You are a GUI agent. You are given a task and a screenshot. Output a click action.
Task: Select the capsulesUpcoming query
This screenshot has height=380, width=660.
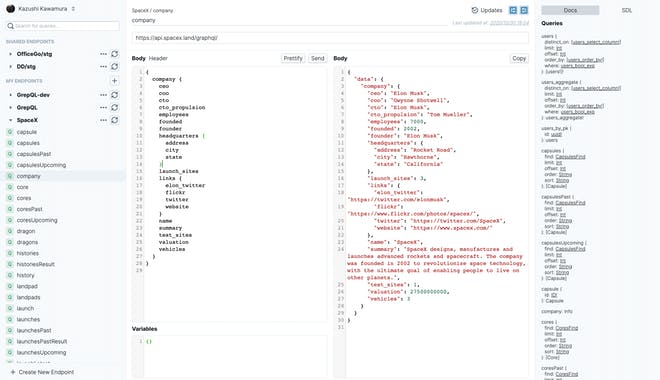click(41, 165)
